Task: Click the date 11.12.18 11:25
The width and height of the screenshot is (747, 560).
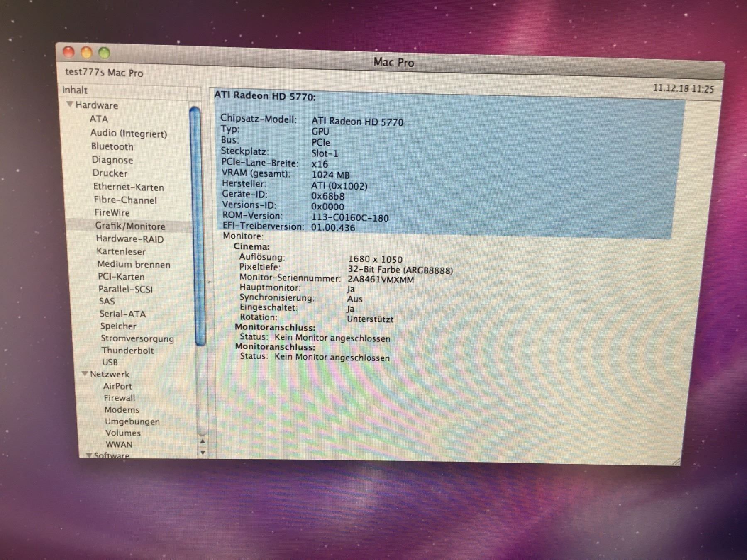Action: click(x=684, y=89)
